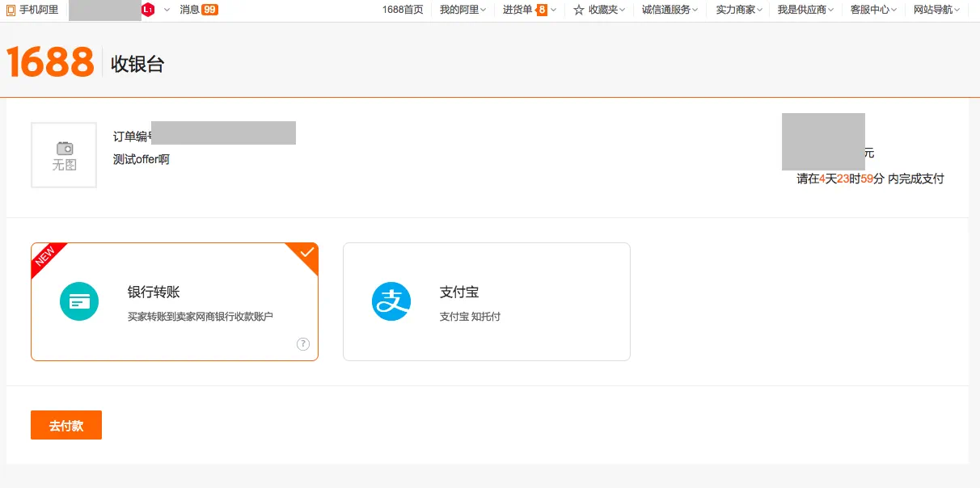
Task: Click the teal bank card icon
Action: coord(79,301)
